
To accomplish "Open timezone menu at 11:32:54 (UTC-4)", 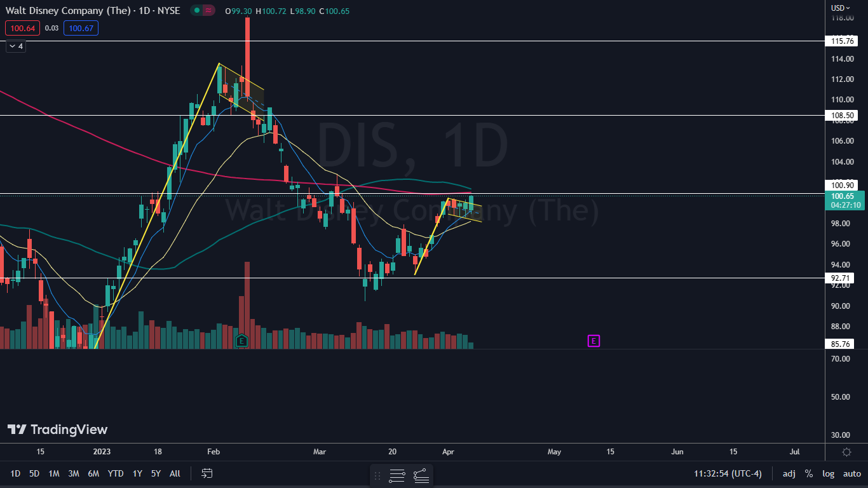I will tap(728, 473).
